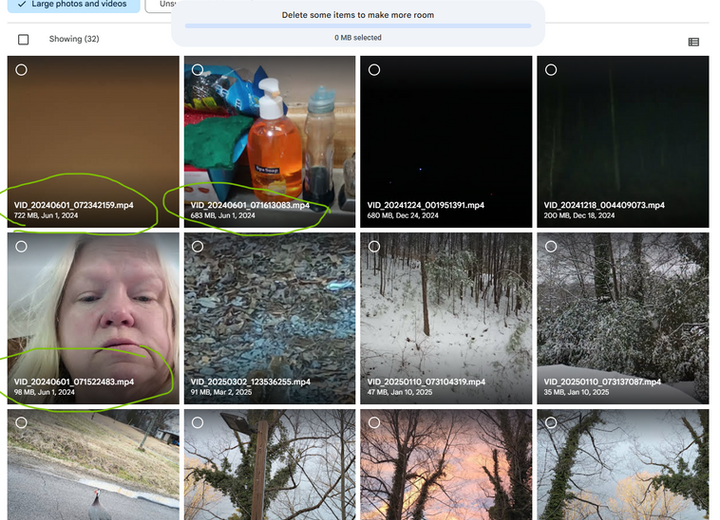720x520 pixels.
Task: Select the leaves video circle
Action: [x=197, y=247]
